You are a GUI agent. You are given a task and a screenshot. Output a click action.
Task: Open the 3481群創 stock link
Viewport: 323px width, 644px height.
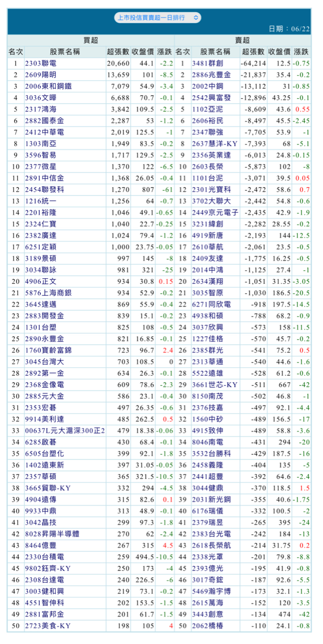coord(206,64)
